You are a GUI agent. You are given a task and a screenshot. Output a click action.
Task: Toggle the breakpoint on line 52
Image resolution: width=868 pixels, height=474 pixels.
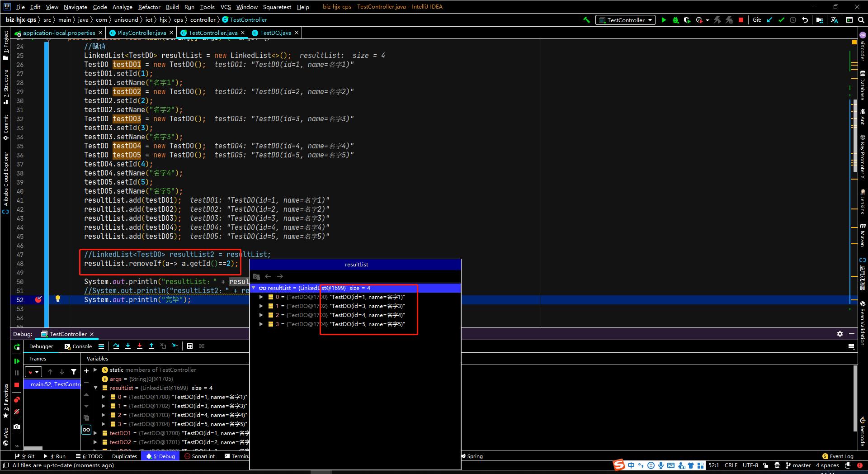38,299
